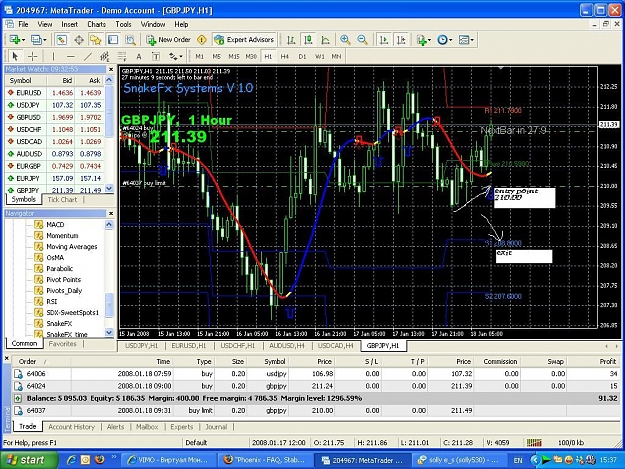Select EURUSD row in Market Watch
Image resolution: width=625 pixels, height=469 pixels.
coord(55,93)
